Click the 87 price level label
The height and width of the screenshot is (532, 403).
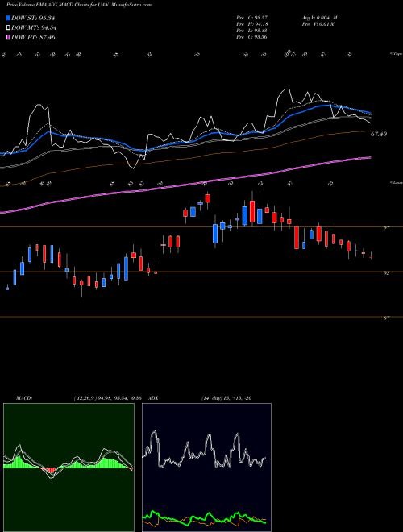386,318
